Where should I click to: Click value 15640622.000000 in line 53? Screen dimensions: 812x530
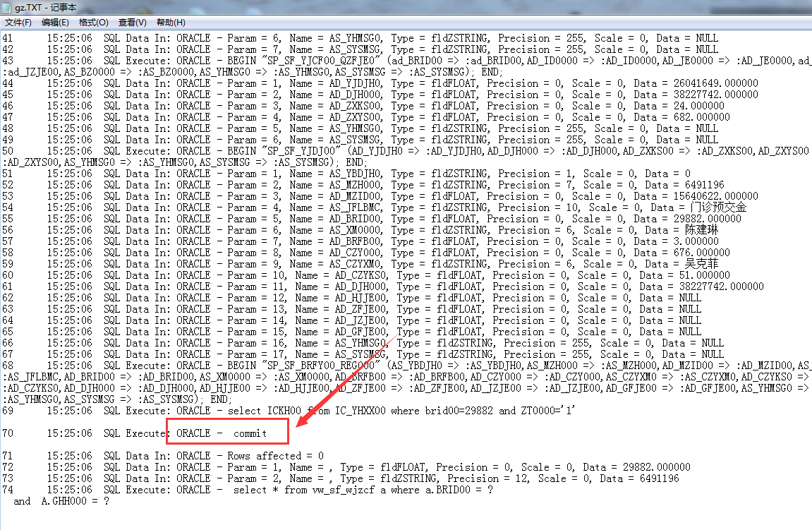click(x=715, y=196)
